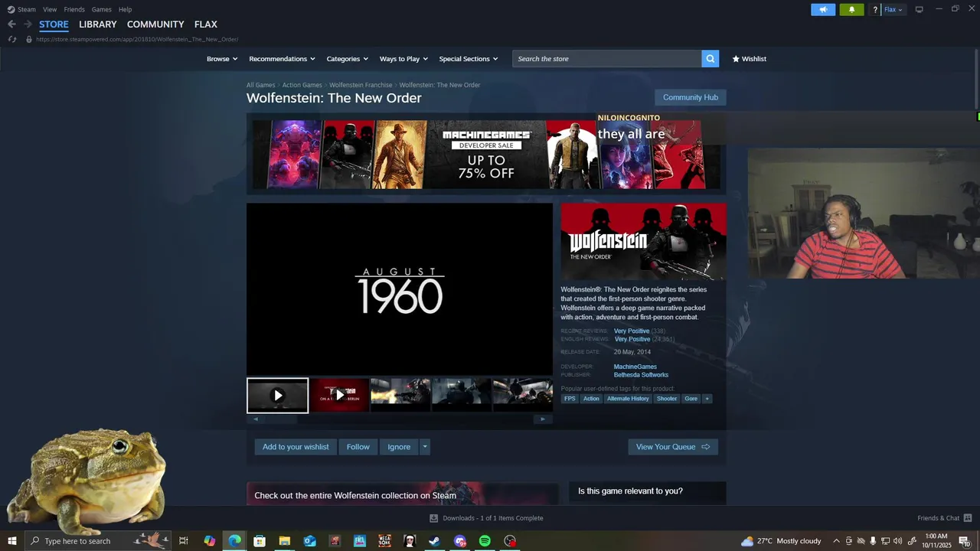The image size is (980, 551).
Task: Open the Help menu
Action: [x=125, y=9]
